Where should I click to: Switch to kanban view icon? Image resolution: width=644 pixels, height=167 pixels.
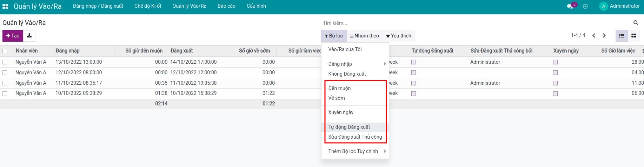pos(633,36)
